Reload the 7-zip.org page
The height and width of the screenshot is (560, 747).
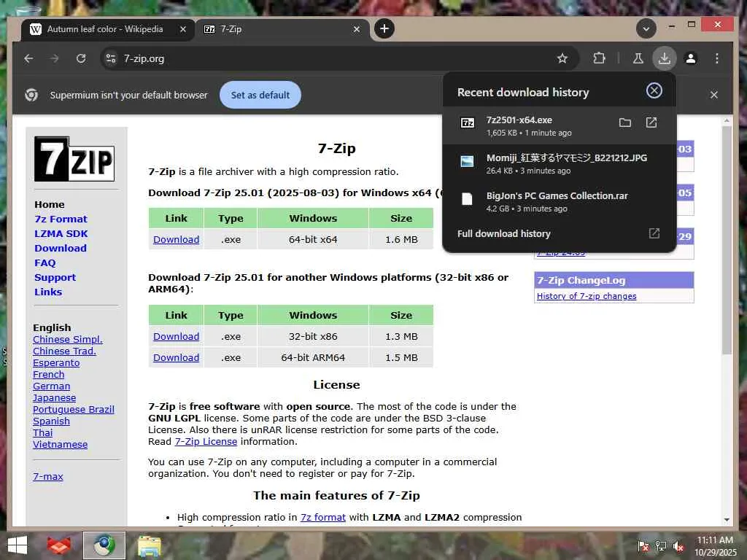(x=81, y=58)
